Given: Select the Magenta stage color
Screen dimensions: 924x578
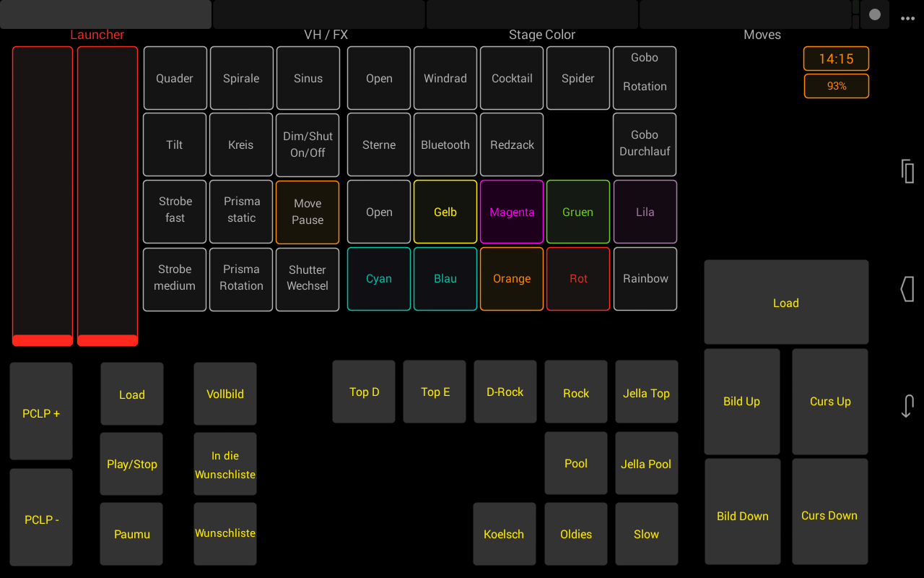Looking at the screenshot, I should pyautogui.click(x=512, y=212).
